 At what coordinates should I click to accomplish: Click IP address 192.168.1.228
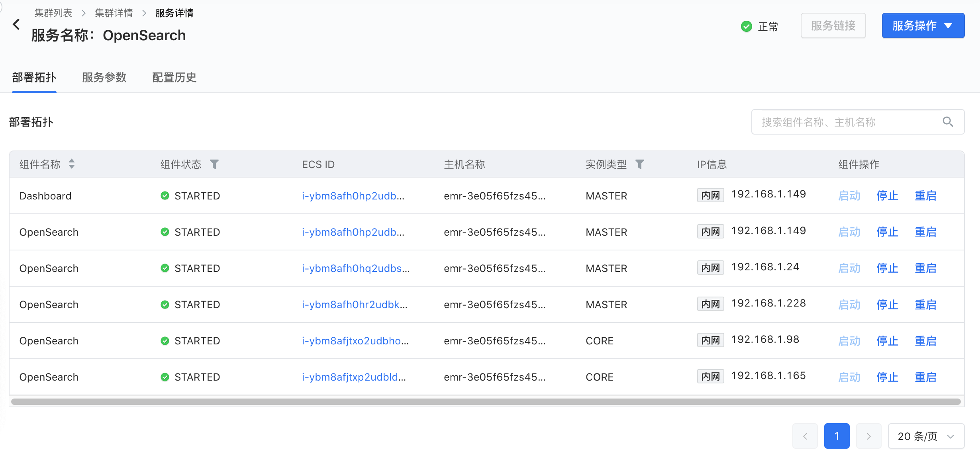tap(769, 303)
